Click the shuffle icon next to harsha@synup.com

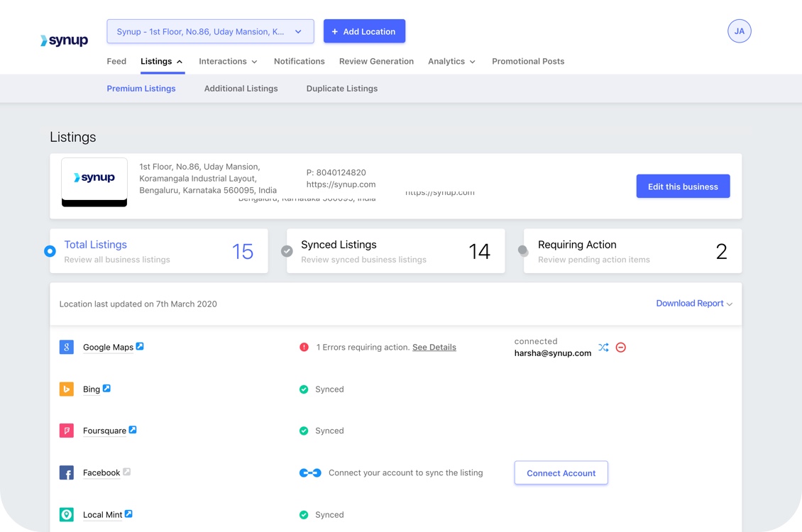pyautogui.click(x=603, y=348)
